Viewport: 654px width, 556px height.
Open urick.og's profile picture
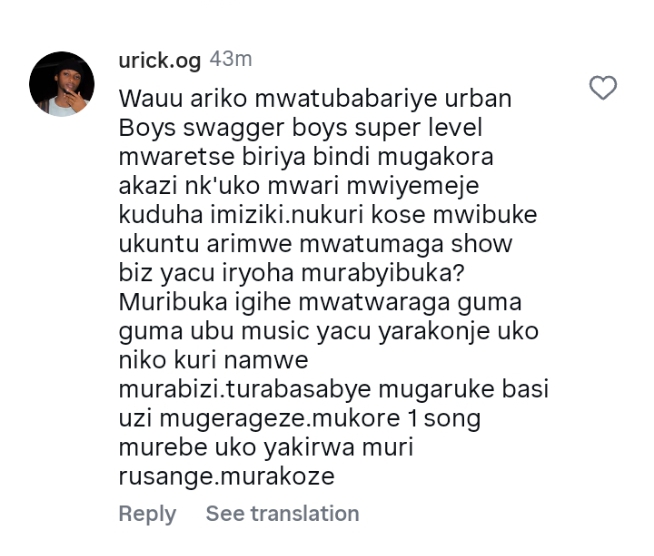(x=62, y=84)
